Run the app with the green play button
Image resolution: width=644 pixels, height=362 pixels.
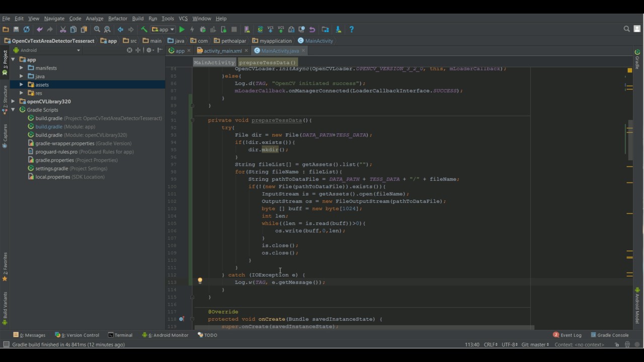182,30
